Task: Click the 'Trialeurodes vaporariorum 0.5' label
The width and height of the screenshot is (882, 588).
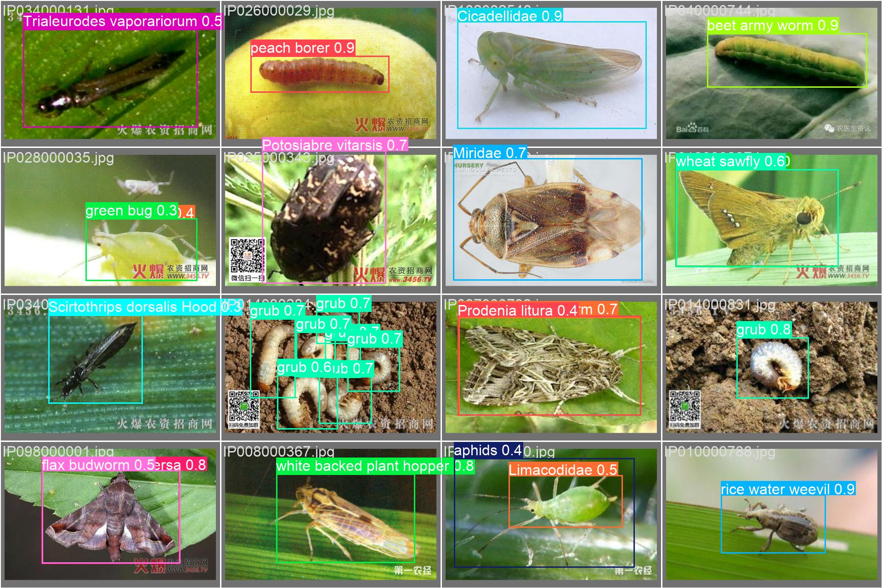Action: click(122, 21)
